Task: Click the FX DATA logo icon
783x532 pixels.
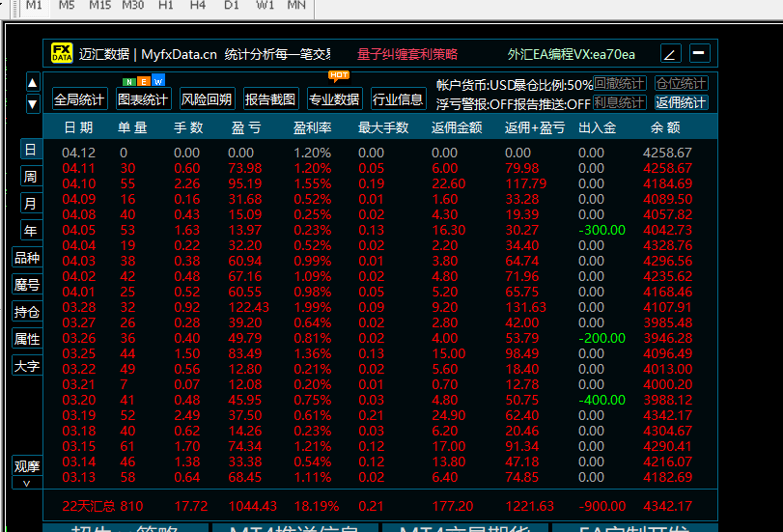Action: click(x=62, y=53)
